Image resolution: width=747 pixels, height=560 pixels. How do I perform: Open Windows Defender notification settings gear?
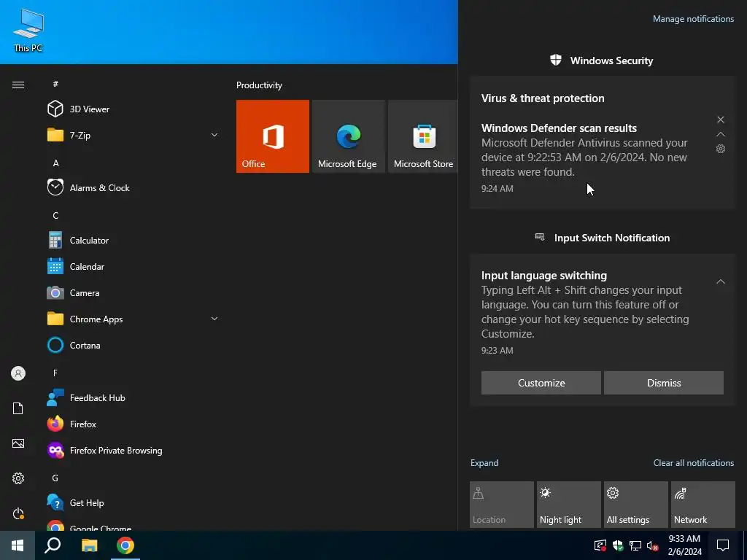coord(721,149)
